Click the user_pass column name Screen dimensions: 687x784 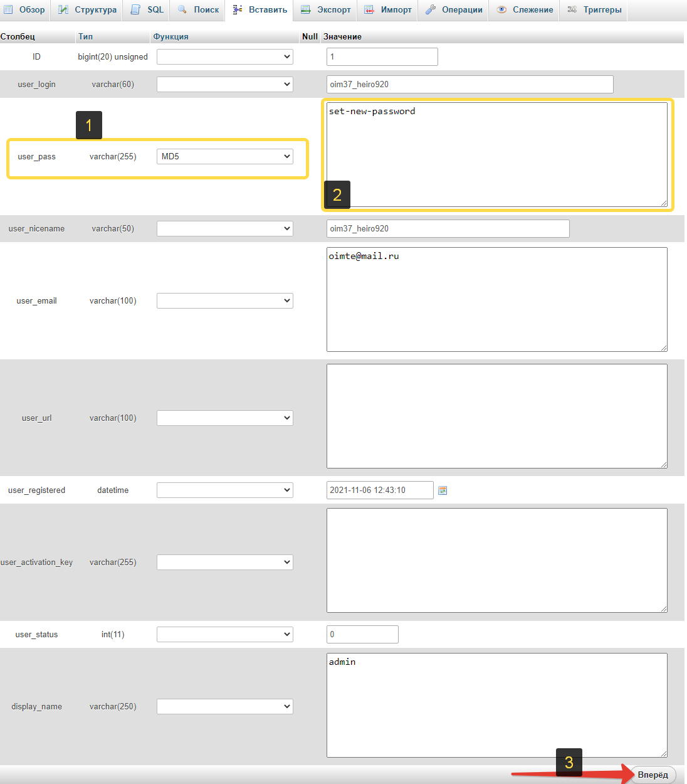pos(36,157)
